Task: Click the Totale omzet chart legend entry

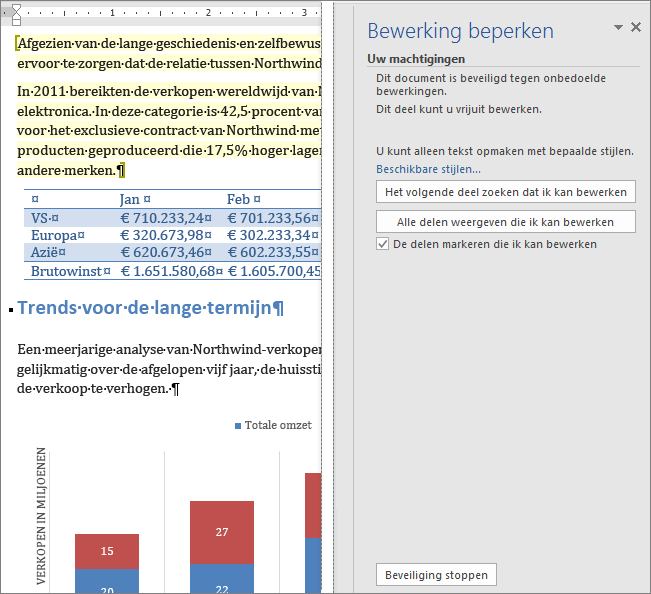Action: 273,425
